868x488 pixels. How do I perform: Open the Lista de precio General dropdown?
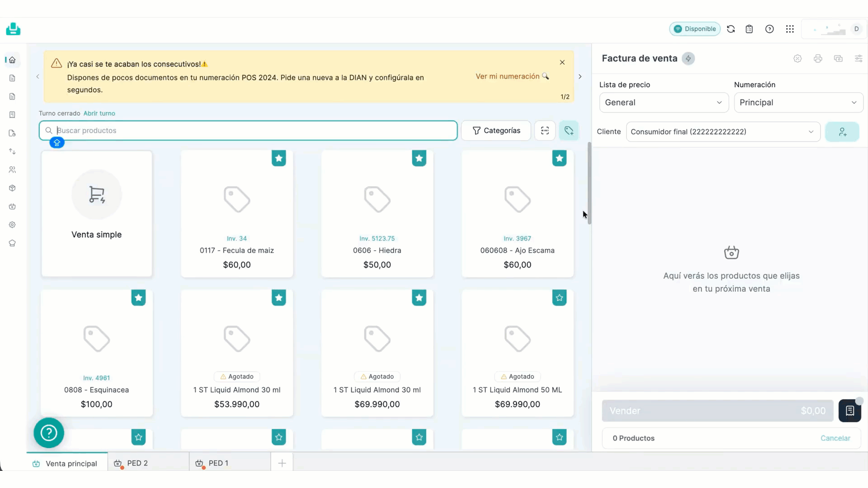664,103
